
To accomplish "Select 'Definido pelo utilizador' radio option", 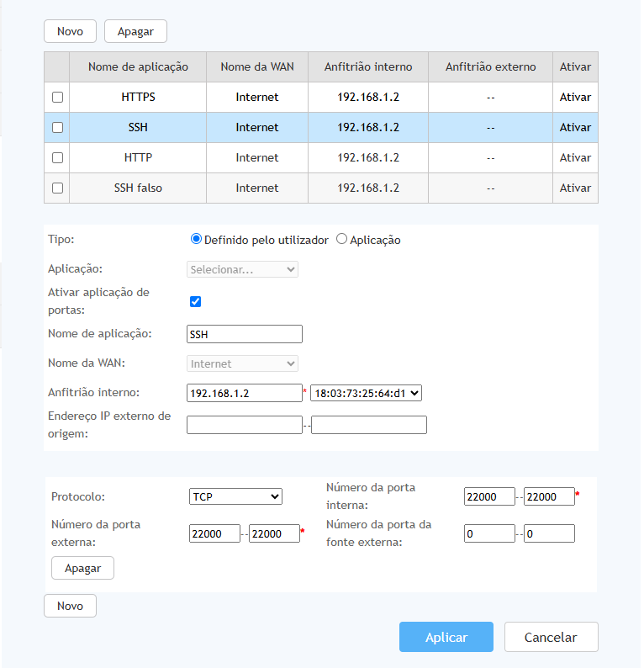I will click(x=197, y=239).
